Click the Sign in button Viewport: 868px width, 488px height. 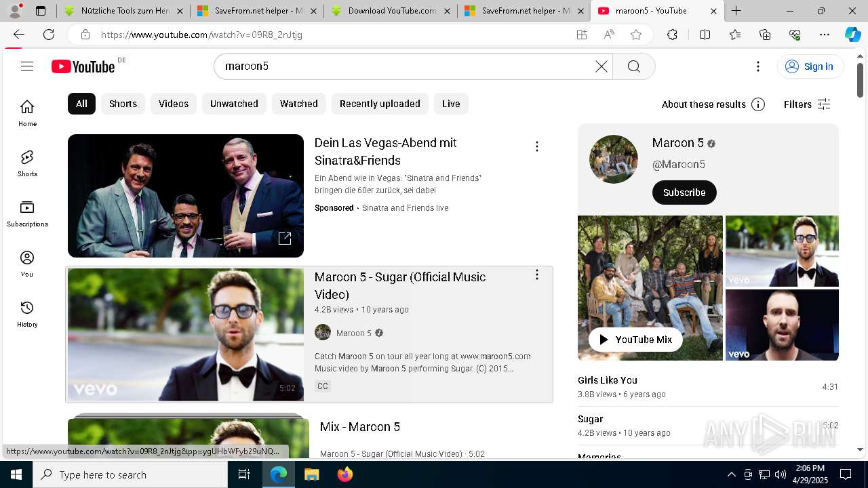pos(810,66)
